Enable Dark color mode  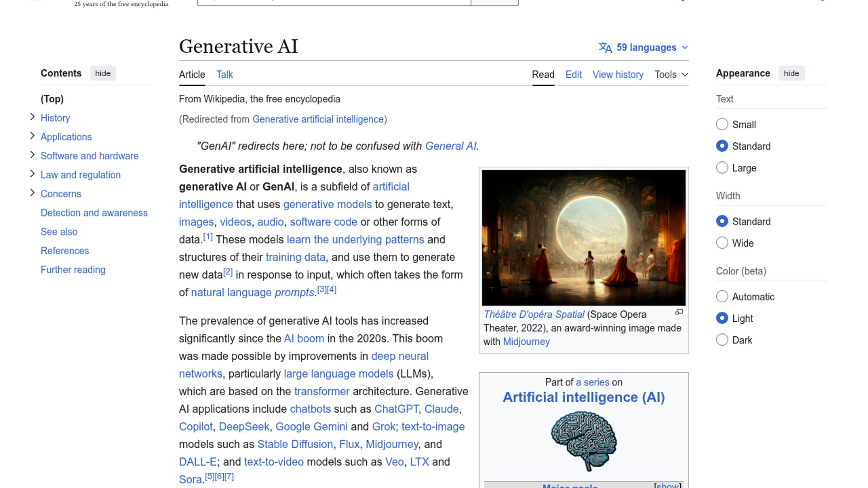(x=722, y=340)
